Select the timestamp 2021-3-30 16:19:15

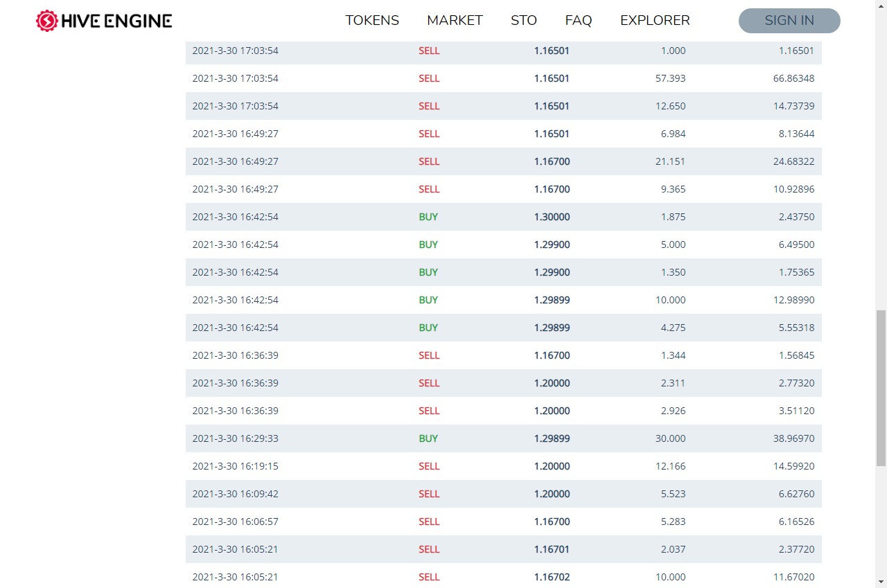pyautogui.click(x=235, y=466)
